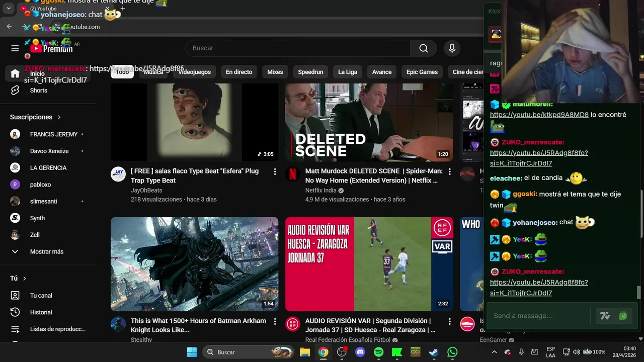Open Listas de reproducción in sidebar

point(48,329)
